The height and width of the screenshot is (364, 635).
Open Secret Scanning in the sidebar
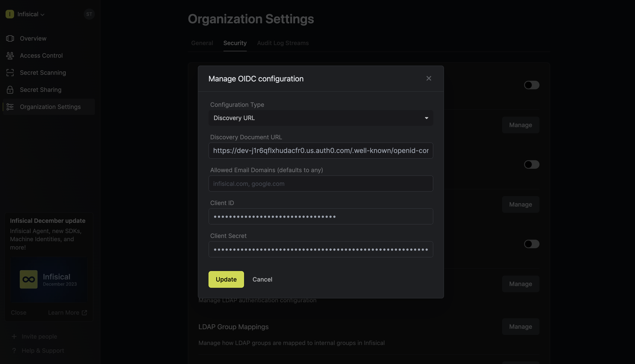[x=49, y=72]
